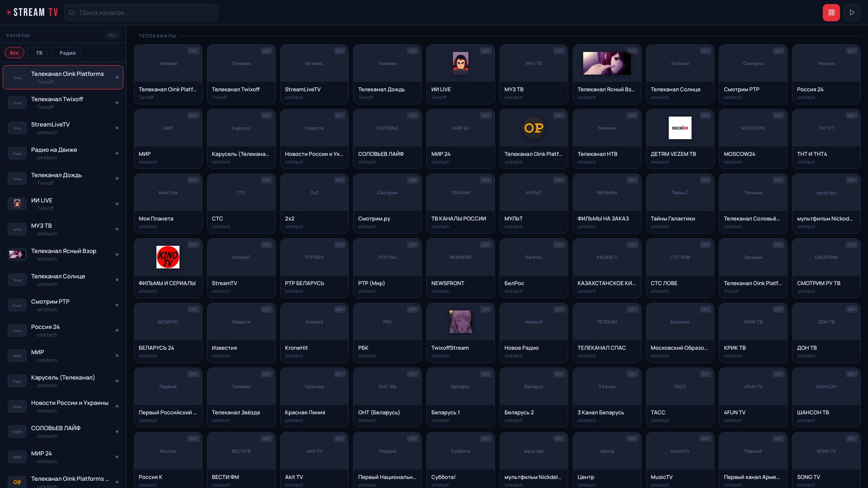This screenshot has width=868, height=488.
Task: Click the KINO TV logo thumbnail
Action: pyautogui.click(x=168, y=257)
